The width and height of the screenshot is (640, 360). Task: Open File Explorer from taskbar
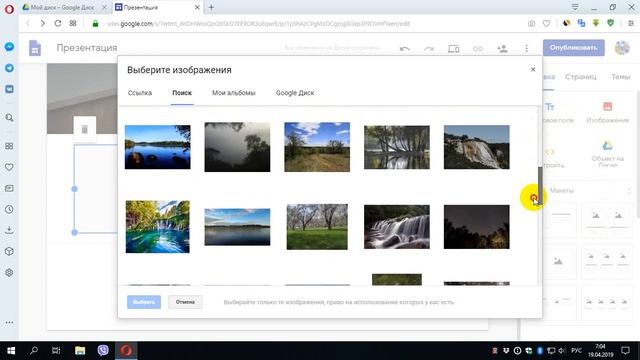tap(80, 351)
